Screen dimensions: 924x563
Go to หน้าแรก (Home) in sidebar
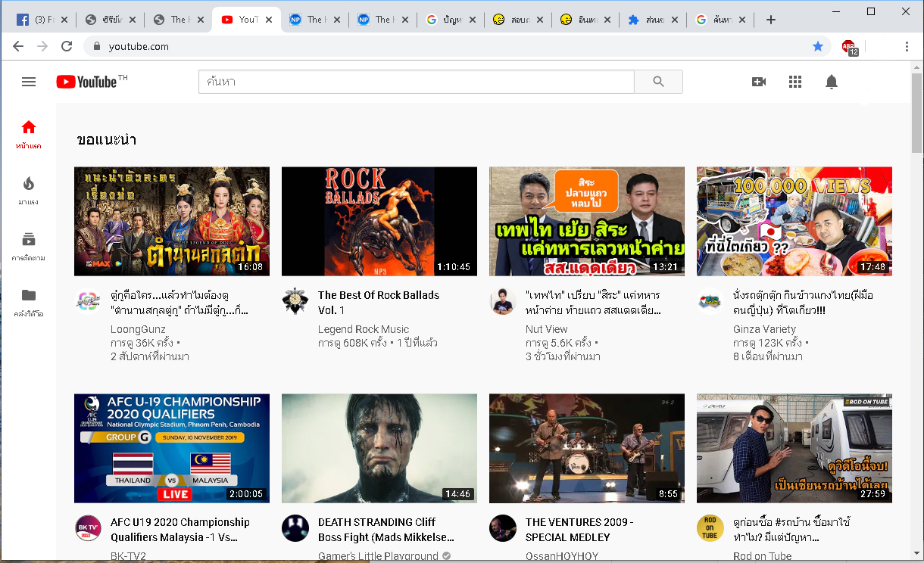29,135
